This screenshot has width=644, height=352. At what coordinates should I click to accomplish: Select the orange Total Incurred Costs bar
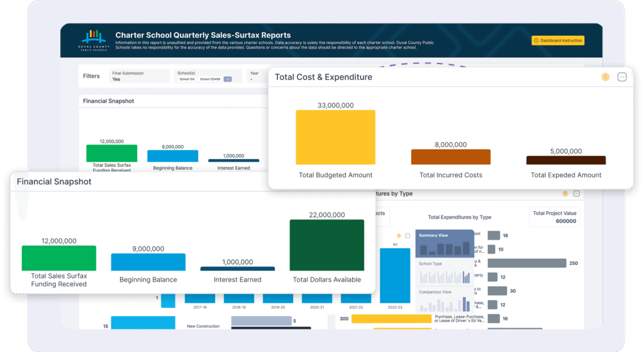(x=450, y=157)
